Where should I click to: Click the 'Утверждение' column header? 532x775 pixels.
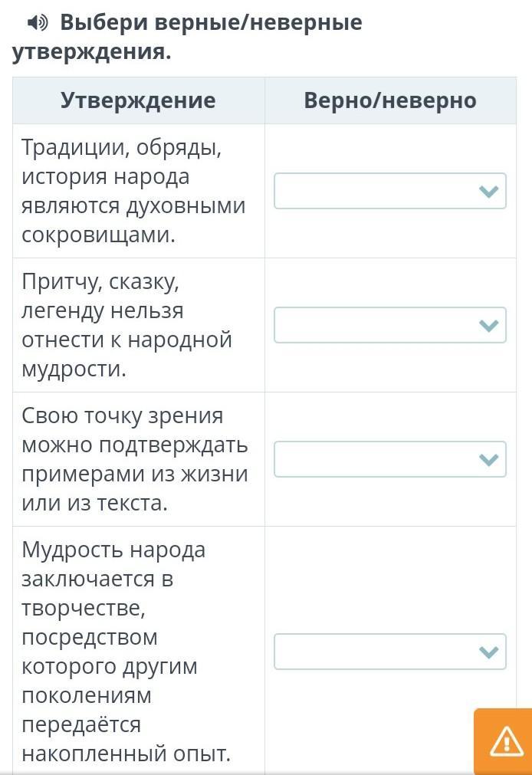pos(139,100)
